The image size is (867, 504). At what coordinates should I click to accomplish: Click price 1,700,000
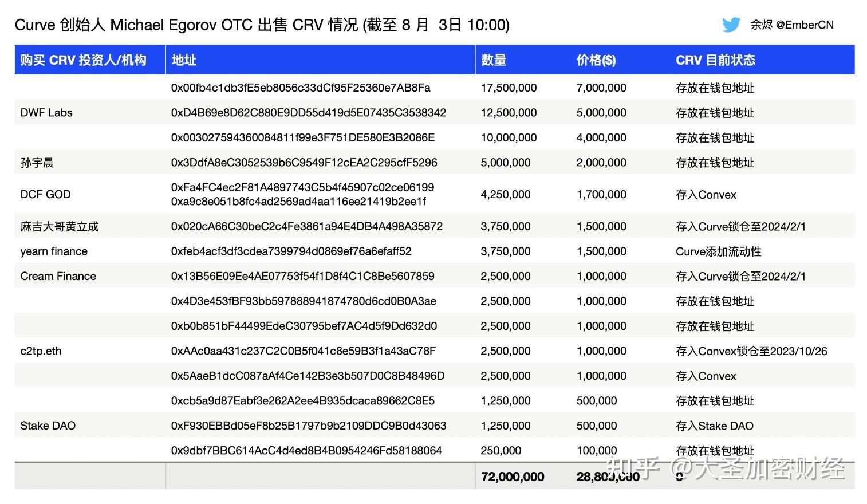point(601,195)
